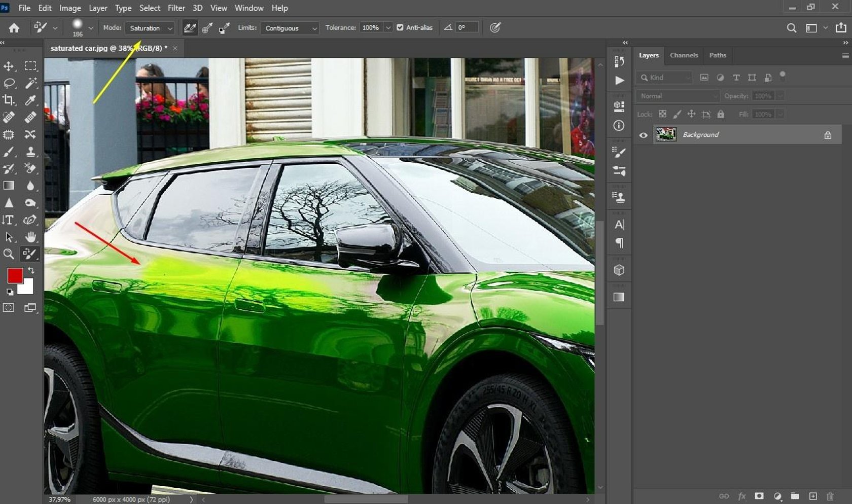The height and width of the screenshot is (504, 852).
Task: Select the Clone Stamp tool
Action: (30, 152)
